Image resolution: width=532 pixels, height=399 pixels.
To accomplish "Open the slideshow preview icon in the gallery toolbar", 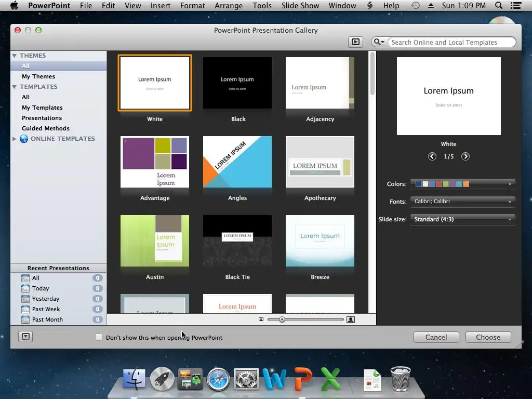I will tap(355, 42).
